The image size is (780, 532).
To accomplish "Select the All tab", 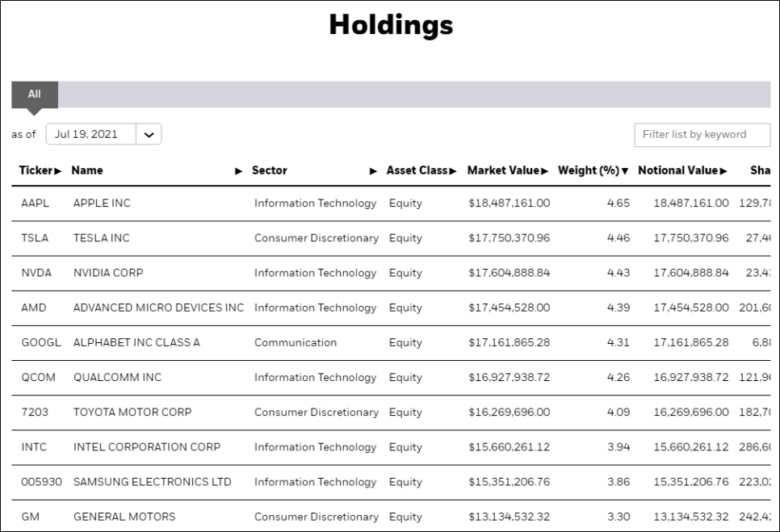I will [35, 94].
